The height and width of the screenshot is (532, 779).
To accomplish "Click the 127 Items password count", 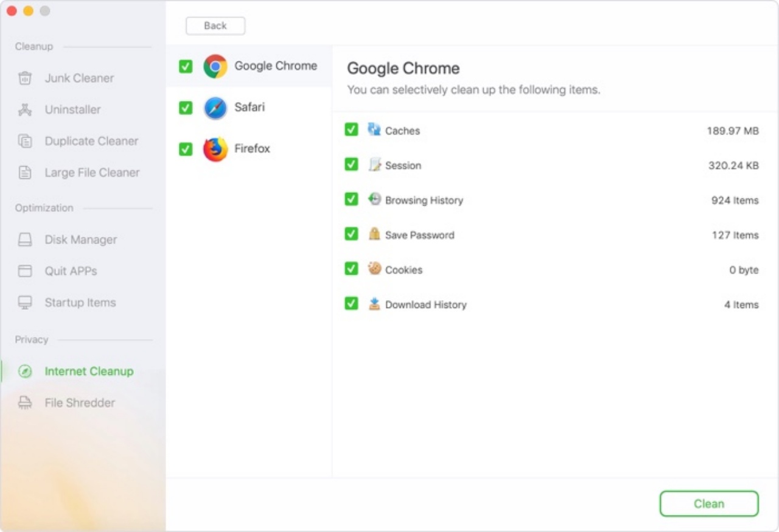I will coord(735,235).
